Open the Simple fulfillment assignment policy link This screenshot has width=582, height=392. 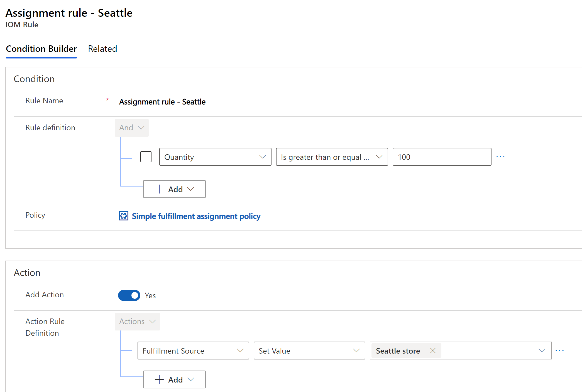click(196, 216)
